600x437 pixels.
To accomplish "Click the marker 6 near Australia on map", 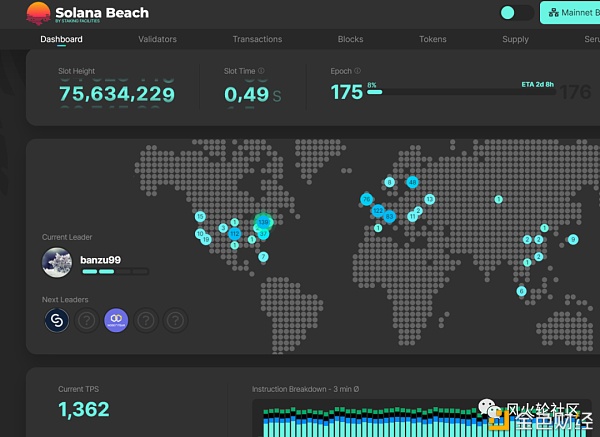I will click(x=521, y=291).
